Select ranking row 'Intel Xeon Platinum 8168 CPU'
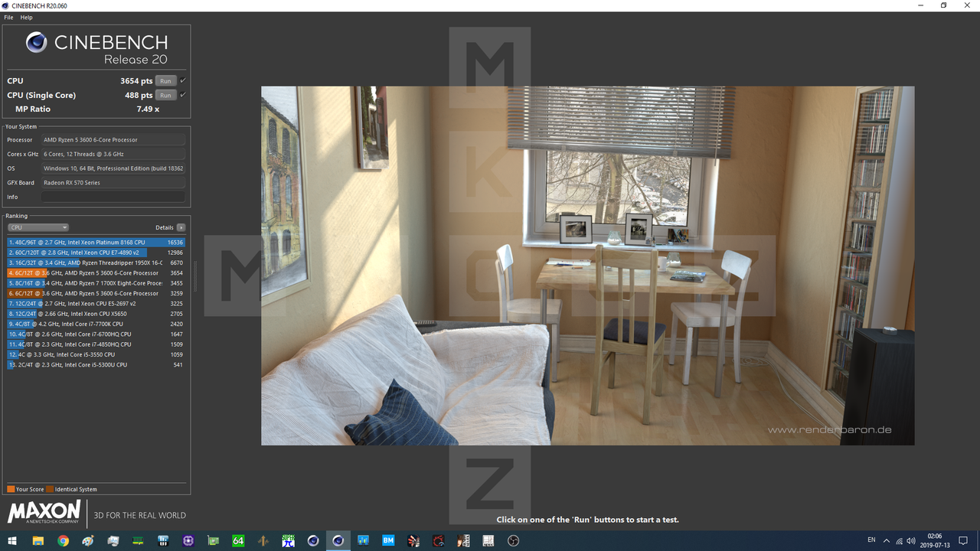 click(x=96, y=243)
